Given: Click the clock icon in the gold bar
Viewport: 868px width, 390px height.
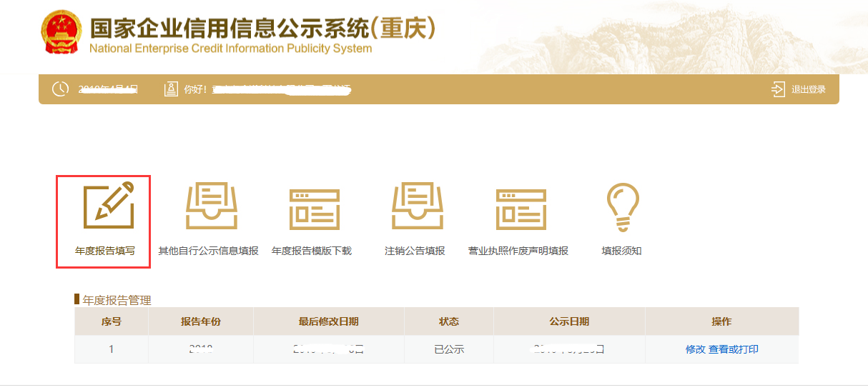Looking at the screenshot, I should [x=60, y=89].
